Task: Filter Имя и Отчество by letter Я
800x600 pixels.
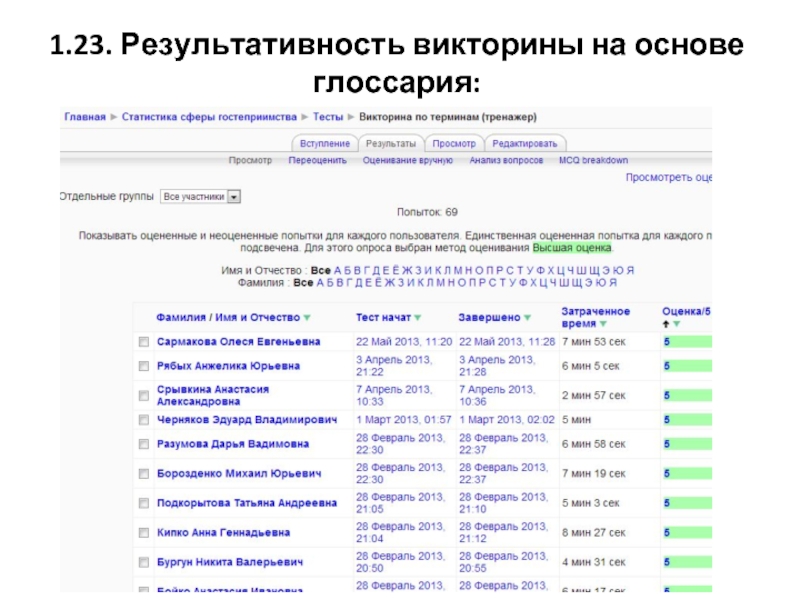Action: [631, 270]
